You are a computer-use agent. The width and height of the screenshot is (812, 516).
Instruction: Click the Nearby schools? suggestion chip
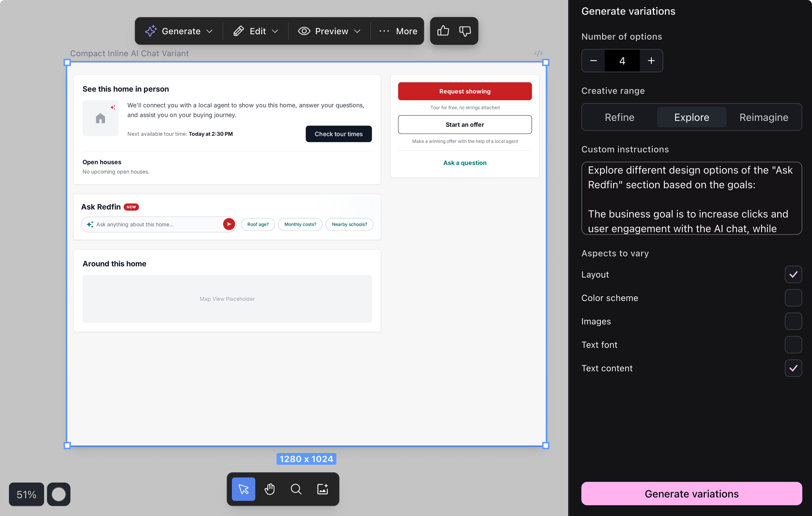point(349,224)
